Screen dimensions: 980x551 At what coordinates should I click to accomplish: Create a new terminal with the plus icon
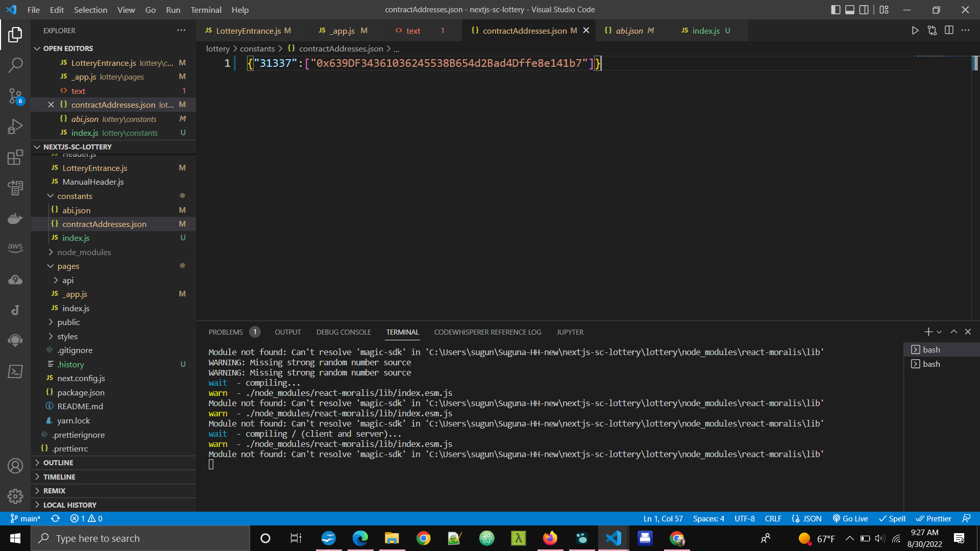point(928,332)
